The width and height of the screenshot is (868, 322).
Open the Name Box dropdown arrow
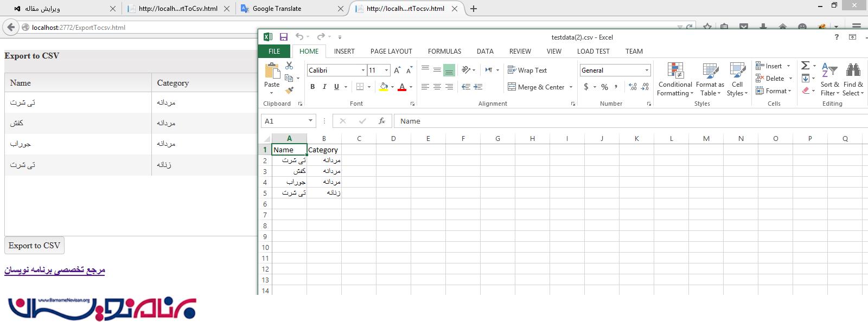coord(310,121)
